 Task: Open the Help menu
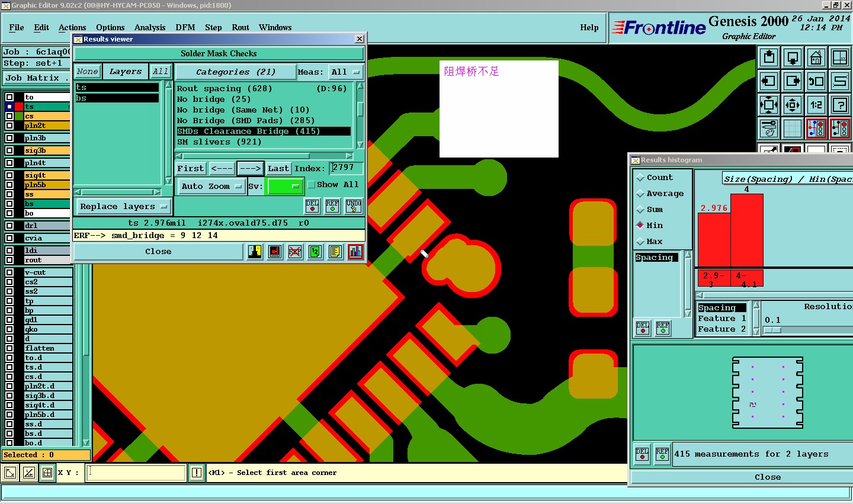(x=589, y=27)
